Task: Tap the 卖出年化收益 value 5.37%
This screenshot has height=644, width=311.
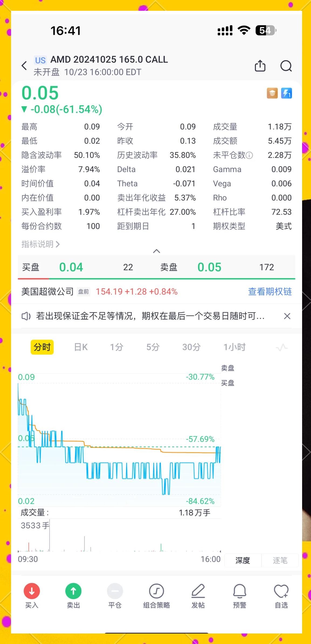Action: click(185, 198)
